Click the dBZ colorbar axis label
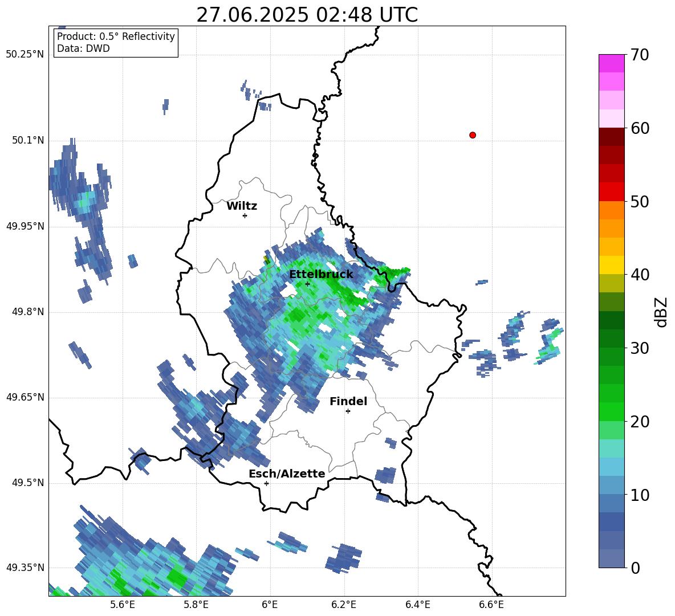675x616 pixels. tap(660, 312)
